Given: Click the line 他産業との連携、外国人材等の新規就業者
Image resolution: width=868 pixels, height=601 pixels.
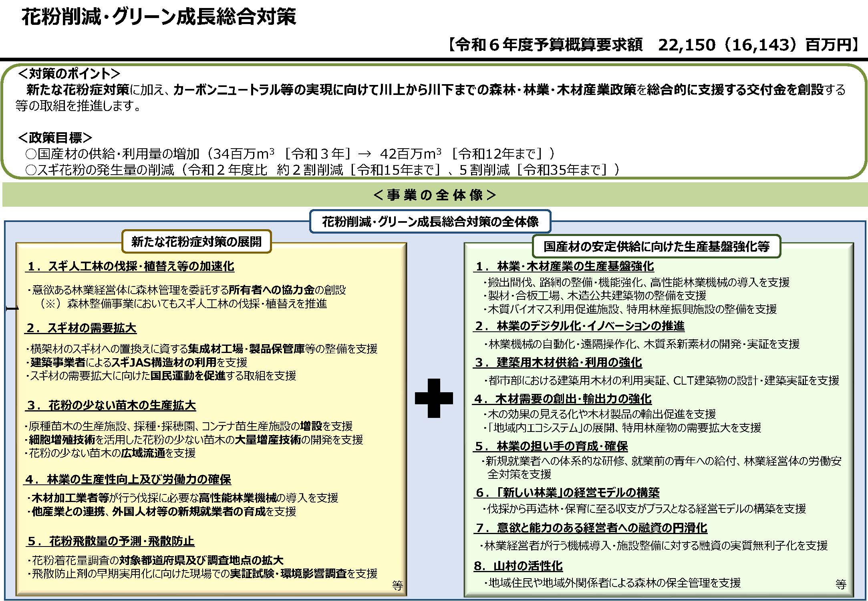Looking at the screenshot, I should pos(163,512).
